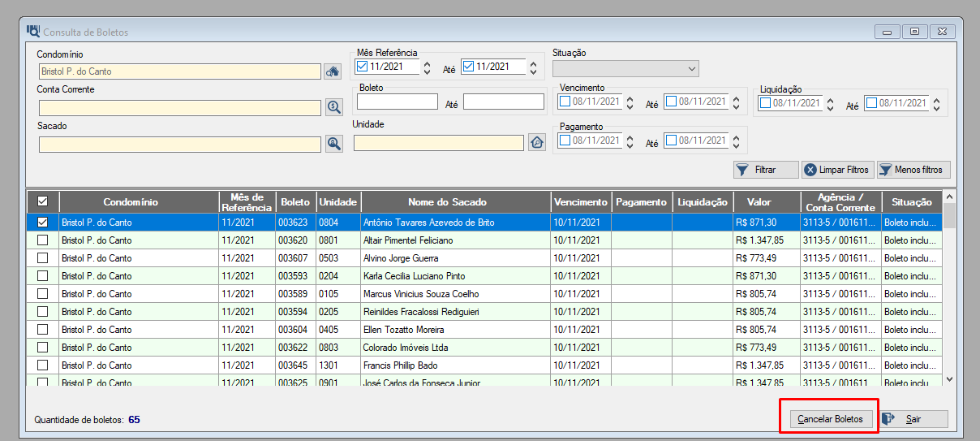Check the Altair Pimentel Feliciano row checkbox

43,240
